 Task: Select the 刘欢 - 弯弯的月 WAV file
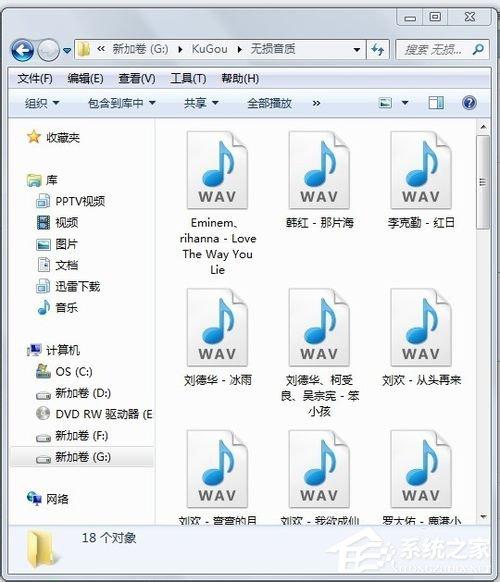coord(218,478)
